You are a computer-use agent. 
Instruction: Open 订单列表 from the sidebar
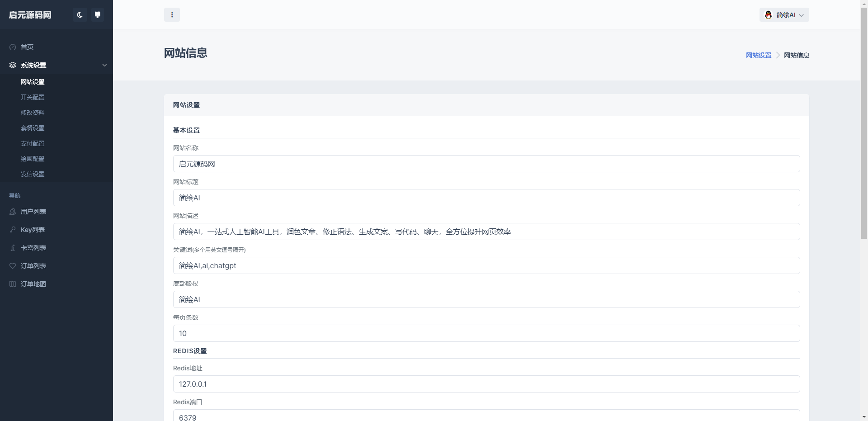[x=33, y=266]
